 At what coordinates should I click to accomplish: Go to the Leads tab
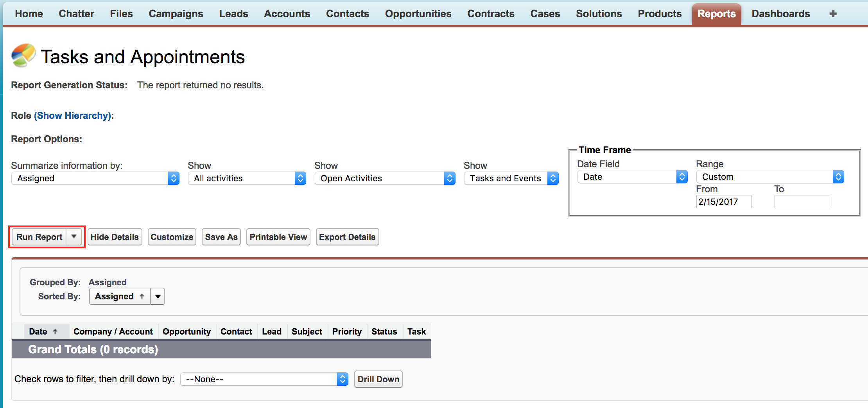(x=233, y=14)
